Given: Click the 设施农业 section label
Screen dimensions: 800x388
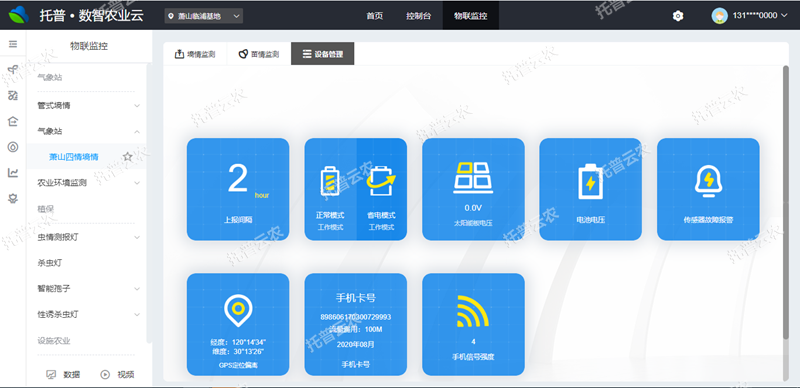Looking at the screenshot, I should tap(54, 341).
